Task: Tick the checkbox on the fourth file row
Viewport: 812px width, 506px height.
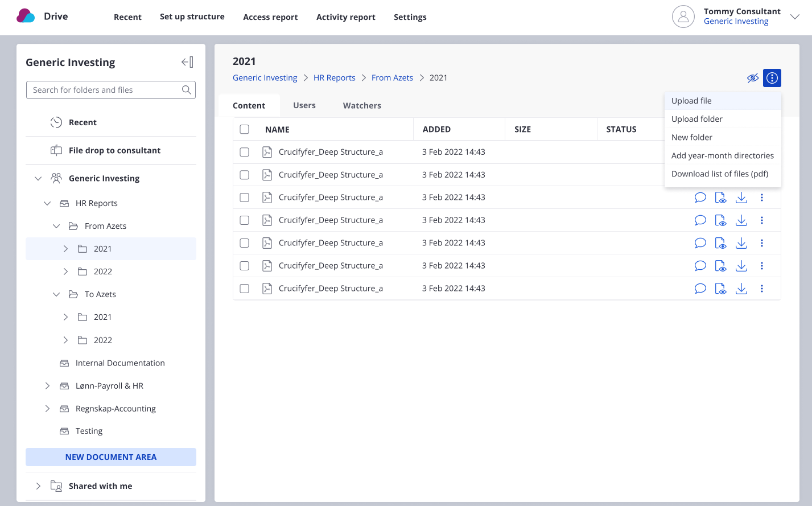Action: (x=245, y=220)
